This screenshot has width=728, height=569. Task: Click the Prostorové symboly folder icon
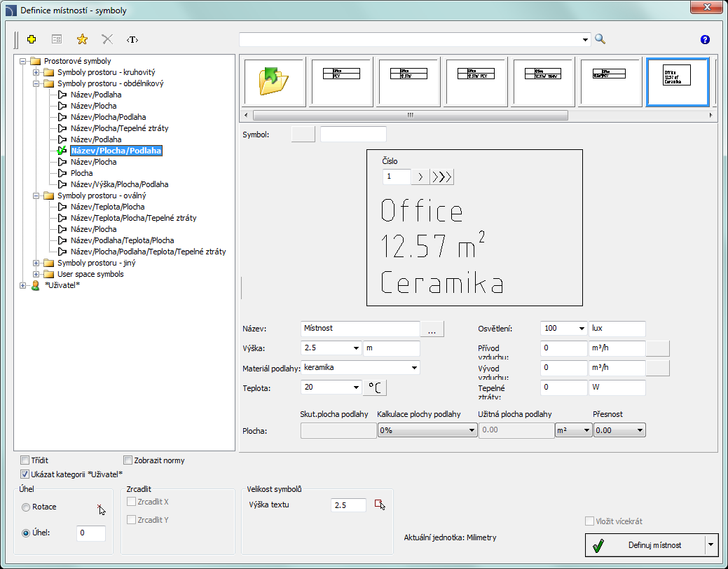point(35,61)
